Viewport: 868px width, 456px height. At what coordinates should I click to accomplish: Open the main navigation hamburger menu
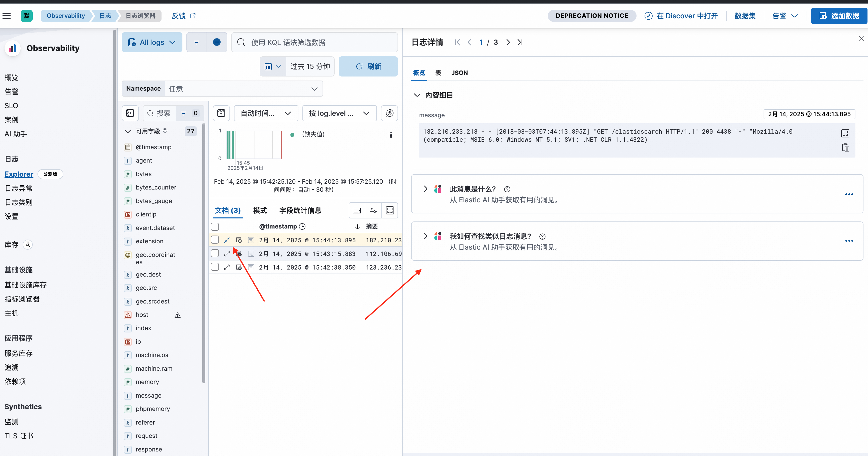coord(7,16)
